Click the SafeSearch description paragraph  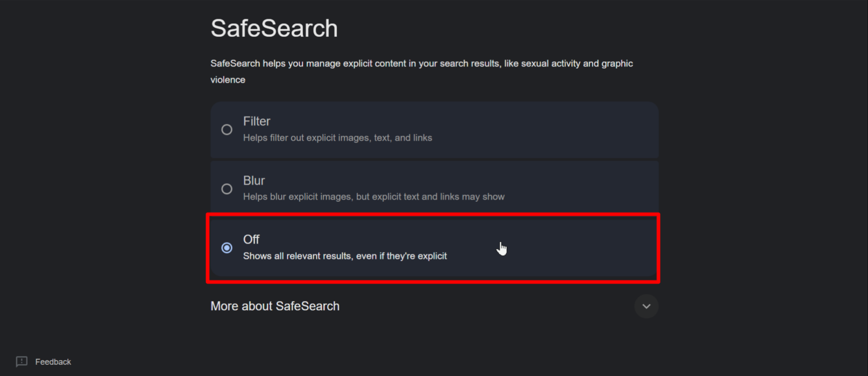[422, 71]
